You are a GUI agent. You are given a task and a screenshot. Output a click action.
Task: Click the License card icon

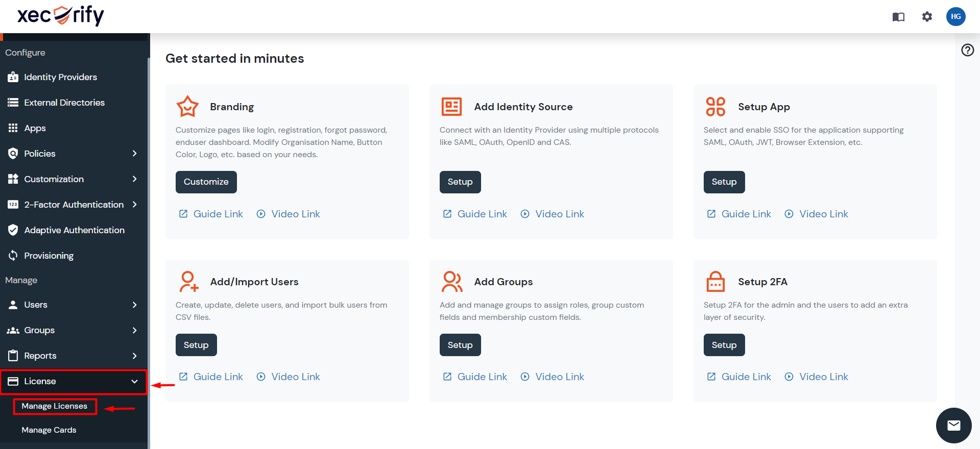pos(13,381)
